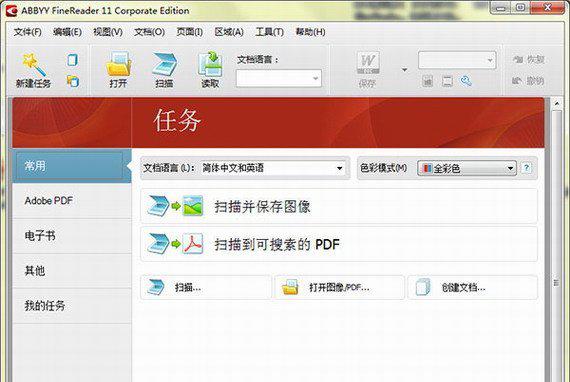Viewport: 570px width, 382px height.
Task: Click the scrollbar up arrow
Action: (557, 104)
